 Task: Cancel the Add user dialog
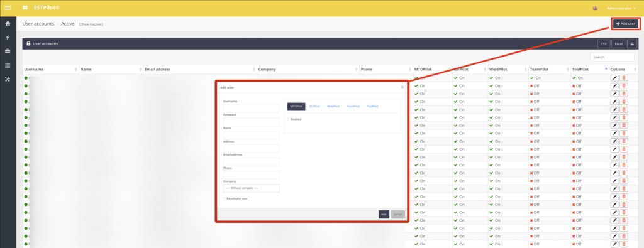point(397,214)
